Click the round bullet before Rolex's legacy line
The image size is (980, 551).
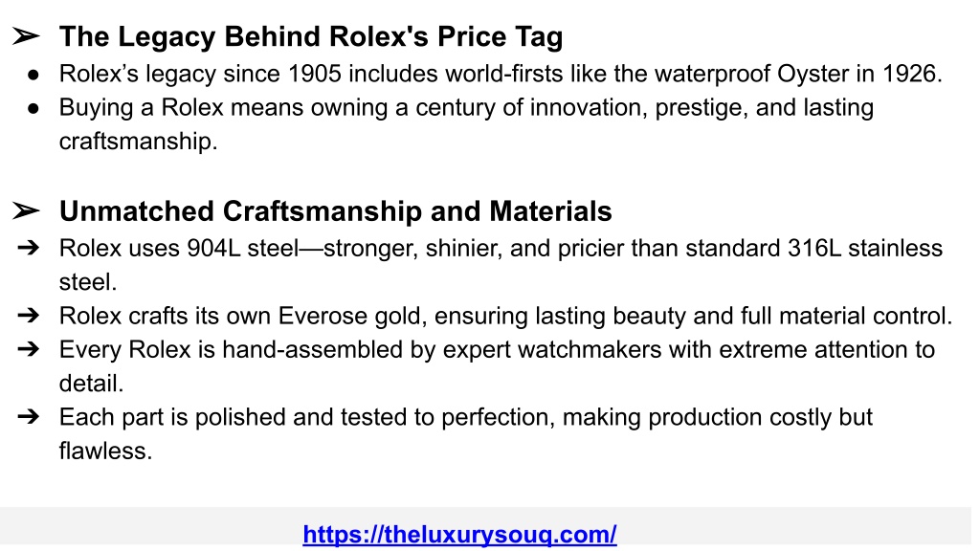(x=33, y=75)
